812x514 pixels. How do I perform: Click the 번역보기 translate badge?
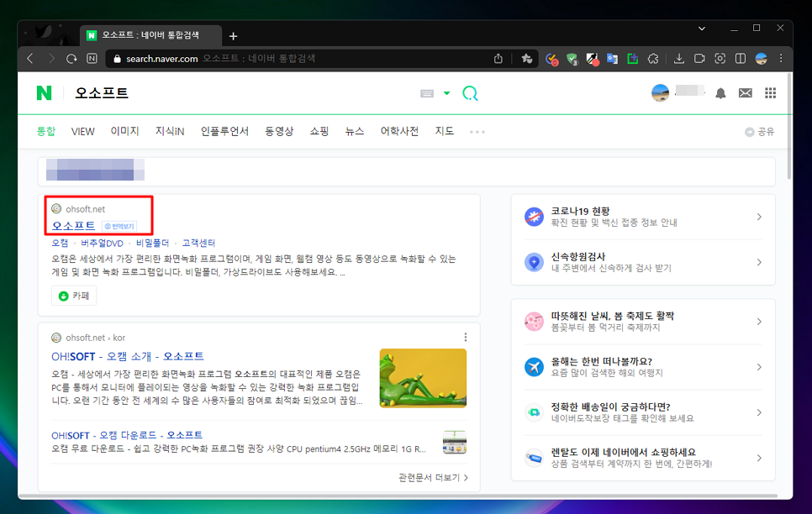click(119, 226)
